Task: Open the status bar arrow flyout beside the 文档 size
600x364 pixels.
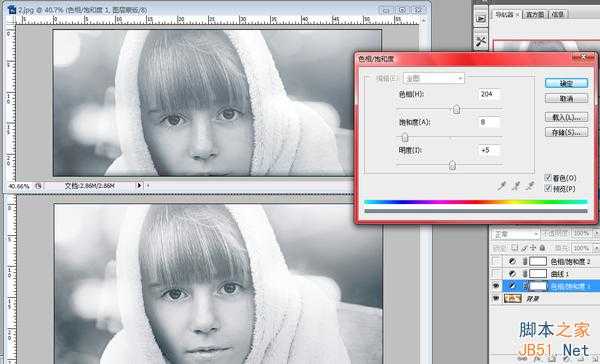Action: [x=139, y=186]
